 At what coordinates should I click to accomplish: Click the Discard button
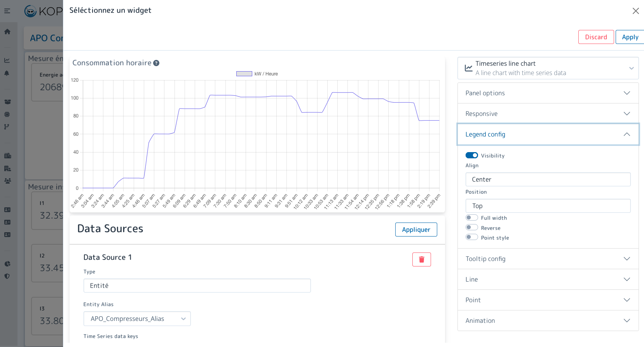(x=596, y=37)
